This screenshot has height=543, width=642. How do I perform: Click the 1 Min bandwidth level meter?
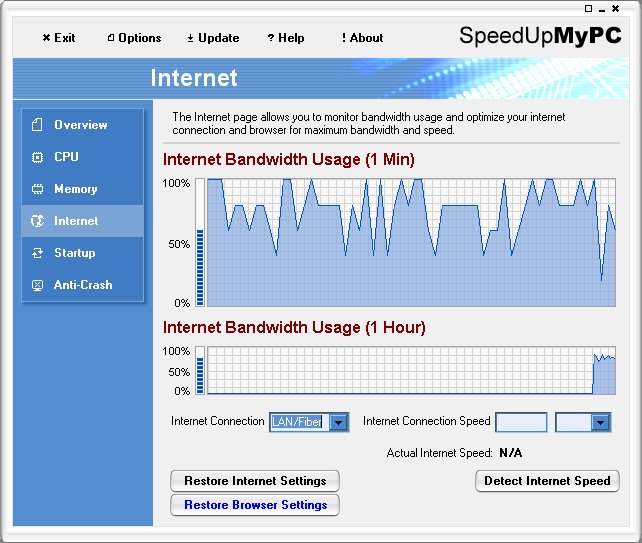[x=200, y=242]
